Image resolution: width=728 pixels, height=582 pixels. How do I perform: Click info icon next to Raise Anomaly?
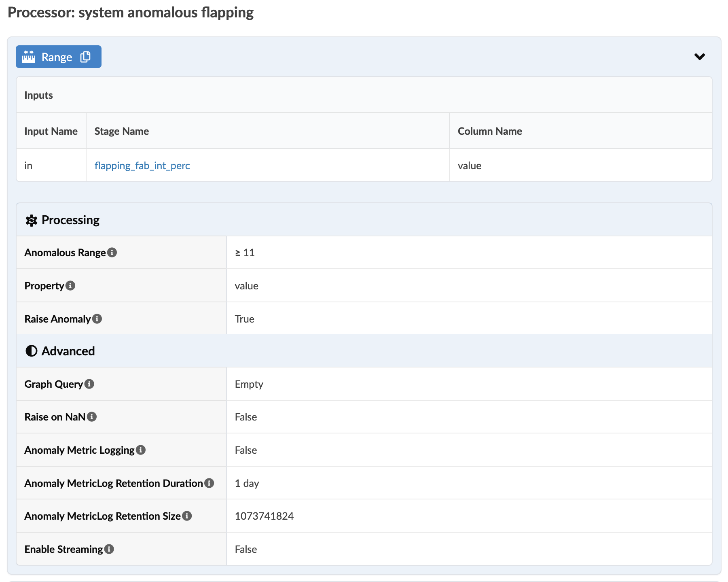[x=97, y=319]
